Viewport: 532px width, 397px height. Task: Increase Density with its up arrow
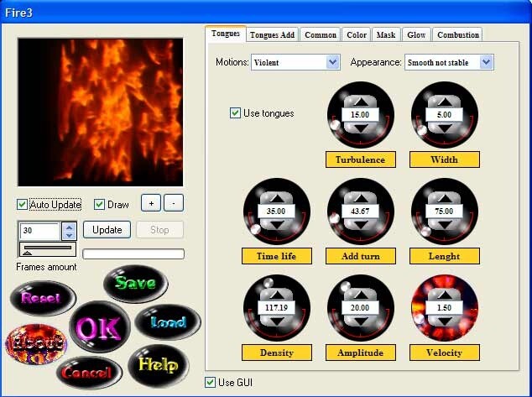click(x=277, y=295)
